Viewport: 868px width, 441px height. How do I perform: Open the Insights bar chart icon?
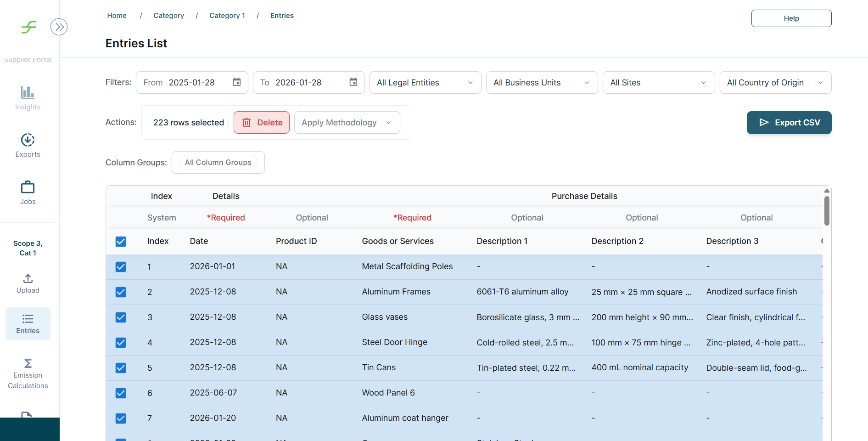coord(28,93)
